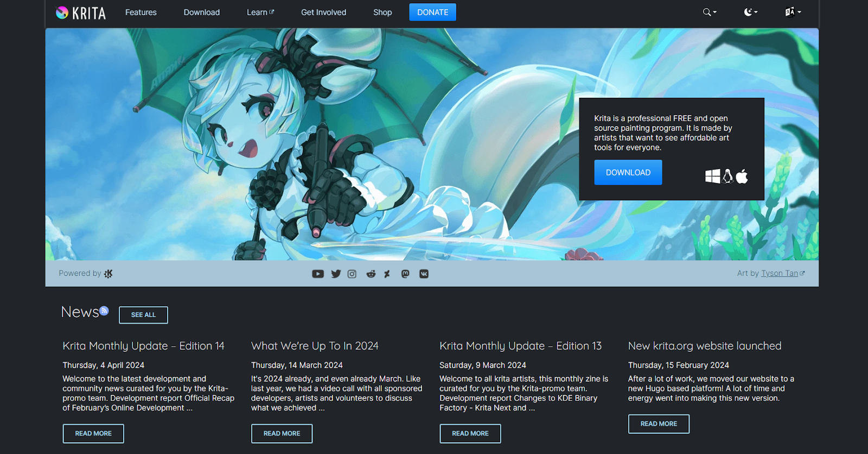
Task: Open the DeviantArt icon
Action: [387, 274]
